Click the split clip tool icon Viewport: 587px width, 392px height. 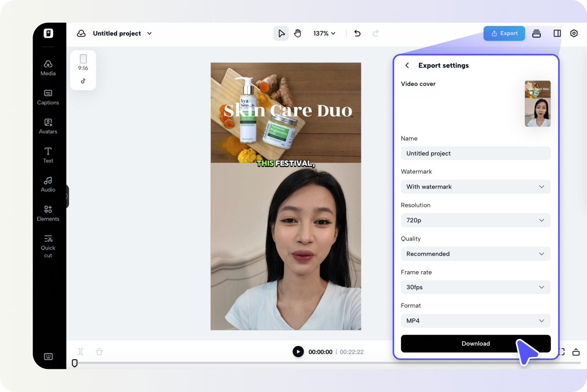click(x=80, y=352)
